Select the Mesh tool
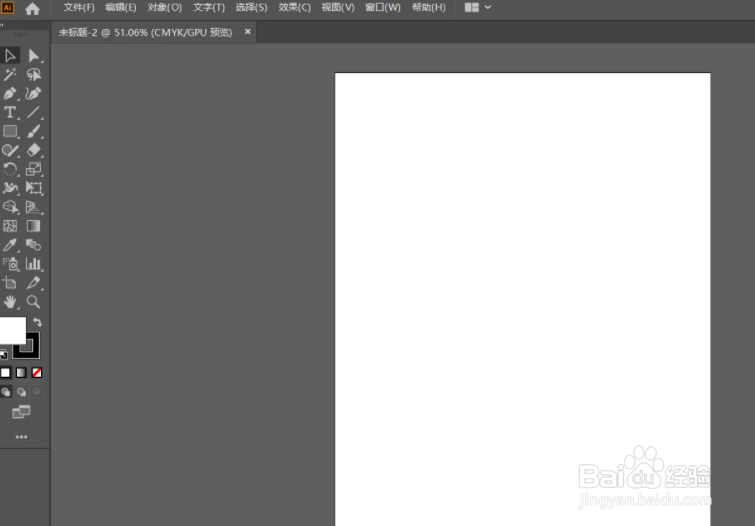The height and width of the screenshot is (526, 755). (10, 226)
